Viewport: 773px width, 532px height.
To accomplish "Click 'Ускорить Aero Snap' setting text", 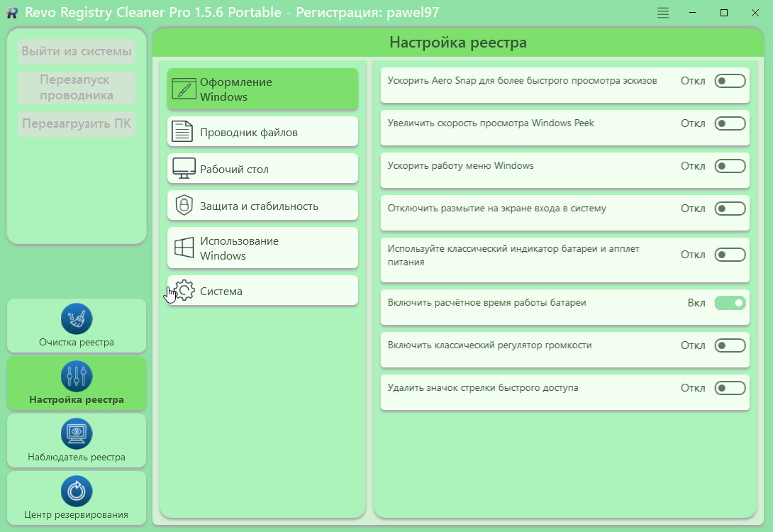I will (522, 80).
